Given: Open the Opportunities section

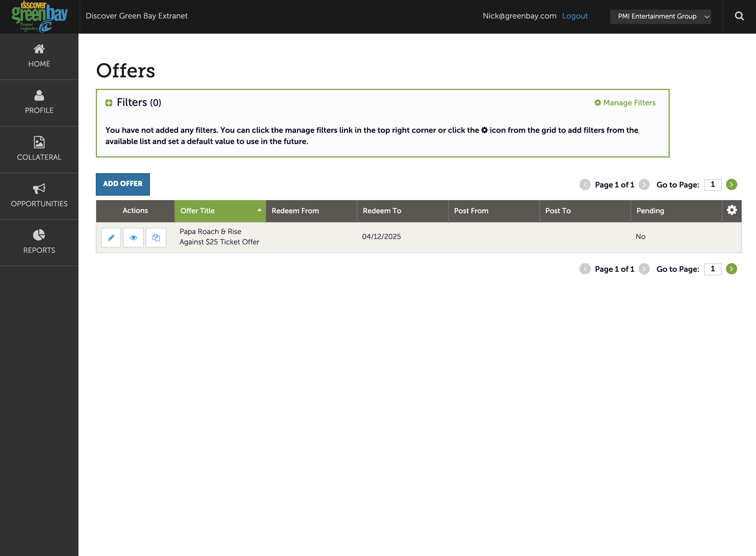Looking at the screenshot, I should (x=39, y=196).
